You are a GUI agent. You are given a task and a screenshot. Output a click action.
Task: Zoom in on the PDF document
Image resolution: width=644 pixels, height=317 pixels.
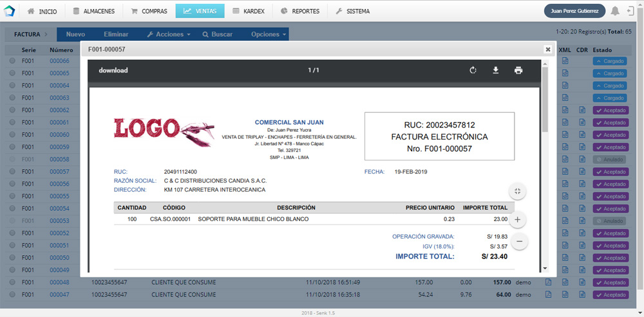[518, 219]
